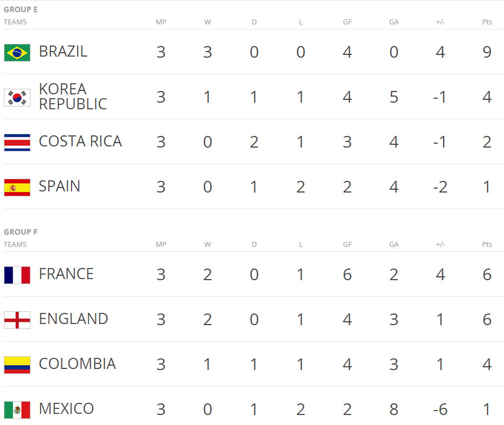Click the Brazil flag icon
Screen dimensions: 504x425
17,52
